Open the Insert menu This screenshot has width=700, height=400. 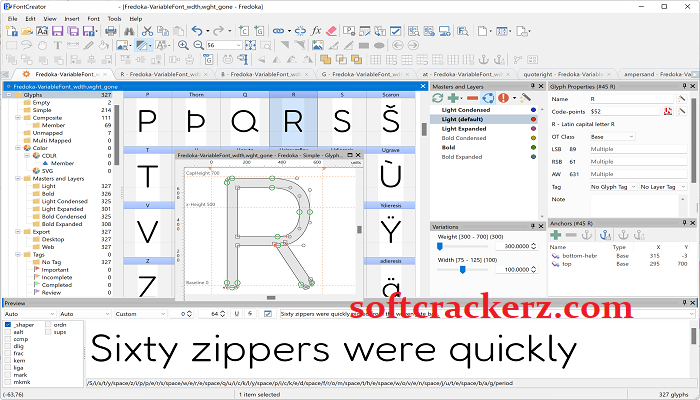[72, 19]
